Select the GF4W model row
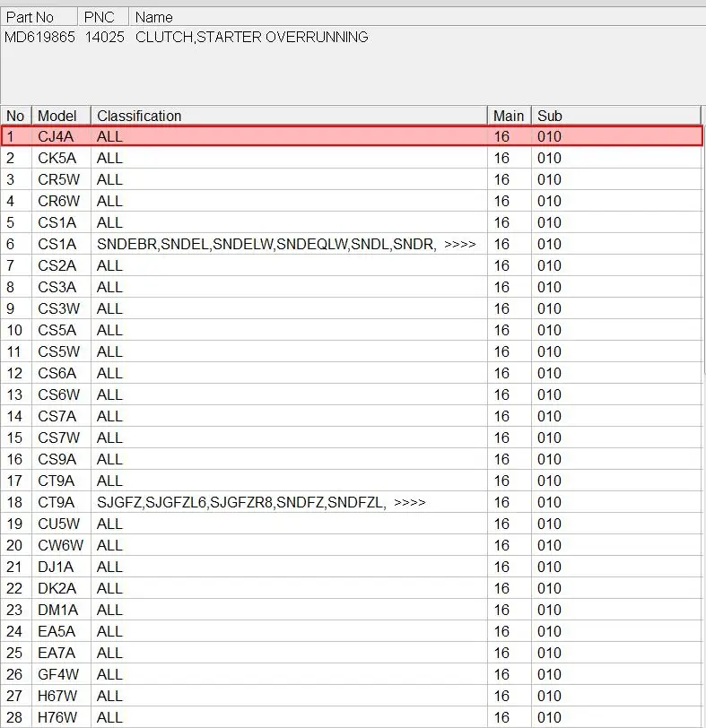 click(352, 674)
